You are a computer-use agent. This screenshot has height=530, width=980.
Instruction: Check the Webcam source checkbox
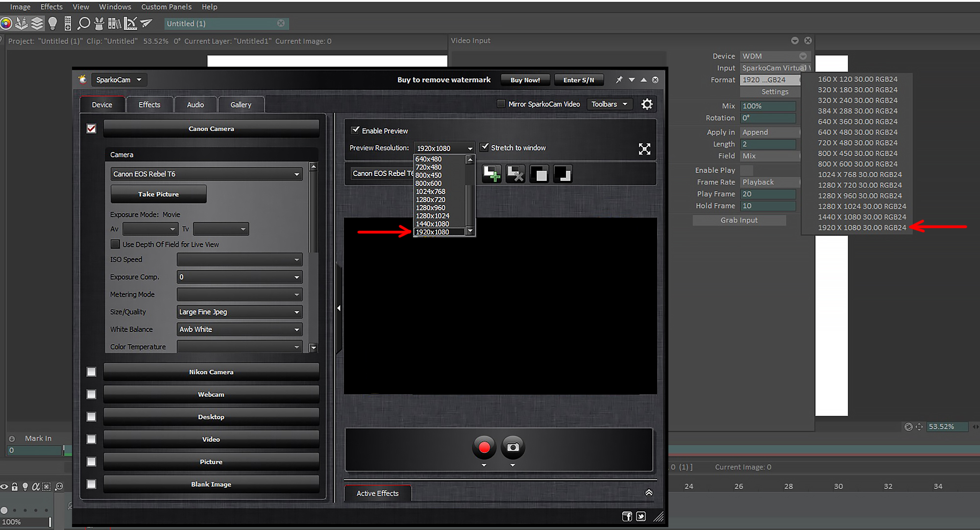[x=92, y=394]
